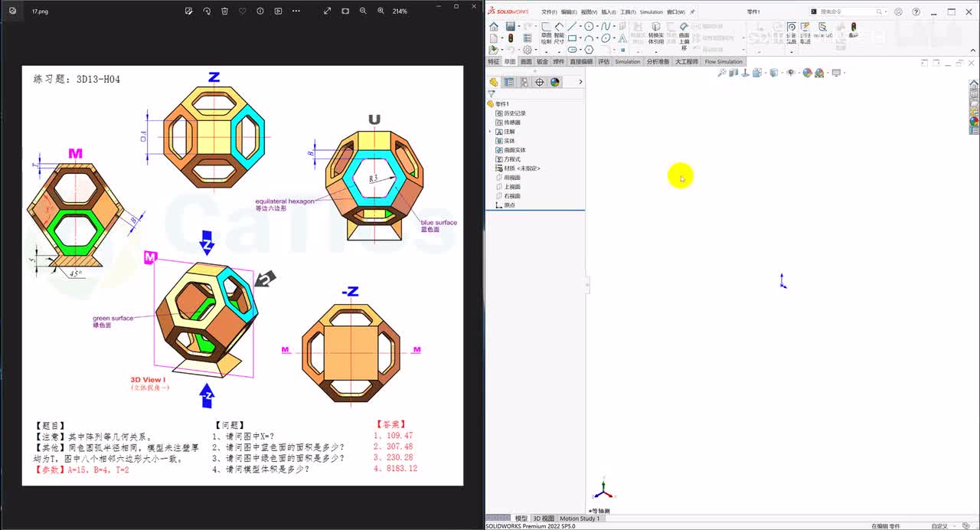The image size is (980, 530).
Task: Click the 搜索命令 search field
Action: (x=848, y=12)
